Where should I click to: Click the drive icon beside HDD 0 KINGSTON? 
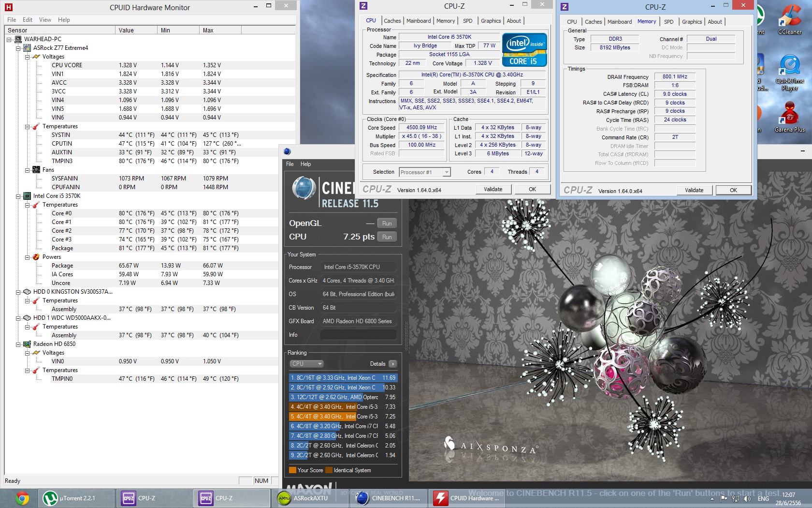pyautogui.click(x=27, y=292)
